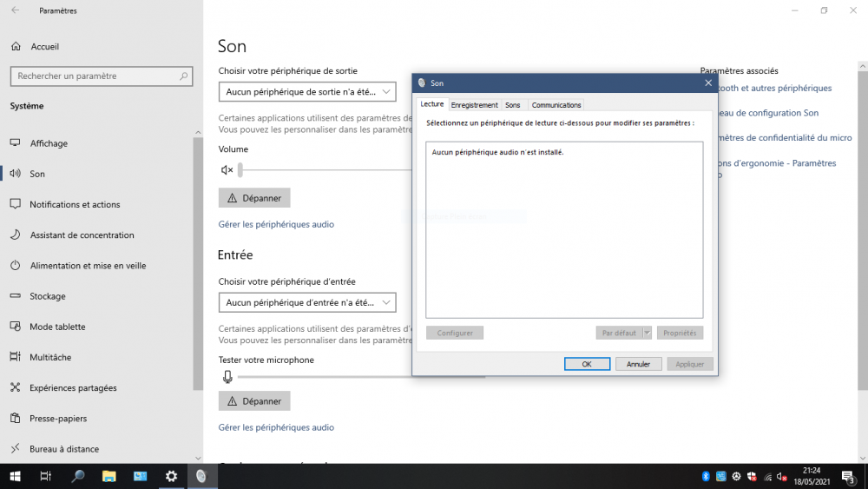The width and height of the screenshot is (868, 489).
Task: Click the sidebar scroll down arrow
Action: [198, 458]
